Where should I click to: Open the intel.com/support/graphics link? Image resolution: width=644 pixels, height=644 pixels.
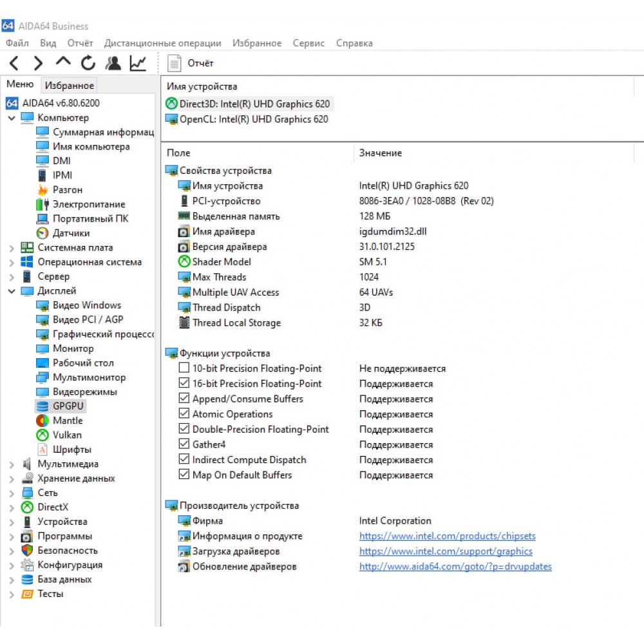point(446,551)
